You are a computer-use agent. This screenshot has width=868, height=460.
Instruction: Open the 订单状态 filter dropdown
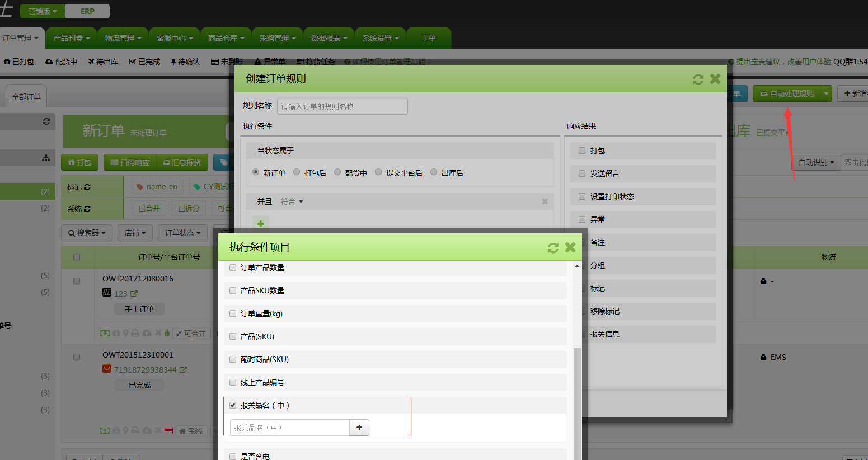(x=182, y=233)
